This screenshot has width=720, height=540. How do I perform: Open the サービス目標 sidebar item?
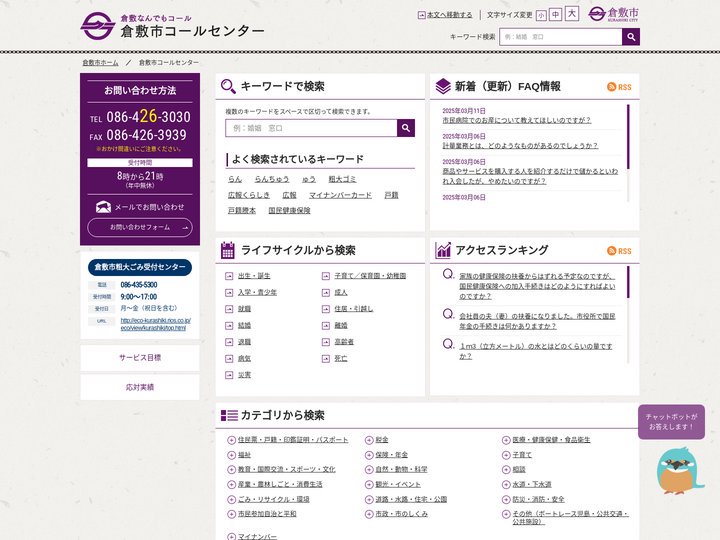(x=140, y=358)
